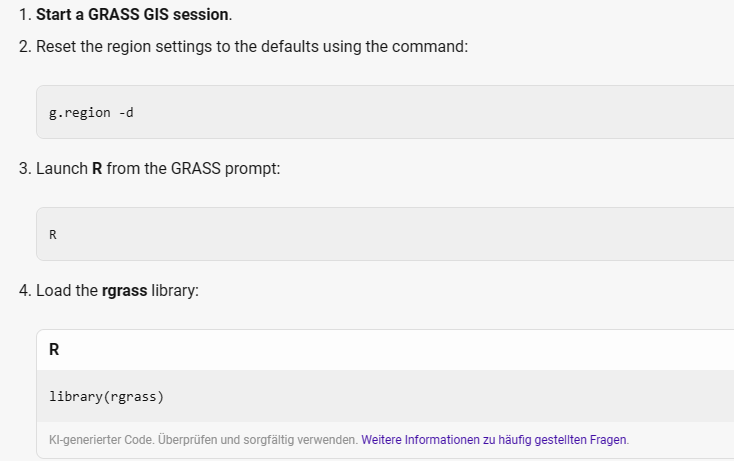Click the R language header label
The width and height of the screenshot is (734, 461).
(54, 350)
